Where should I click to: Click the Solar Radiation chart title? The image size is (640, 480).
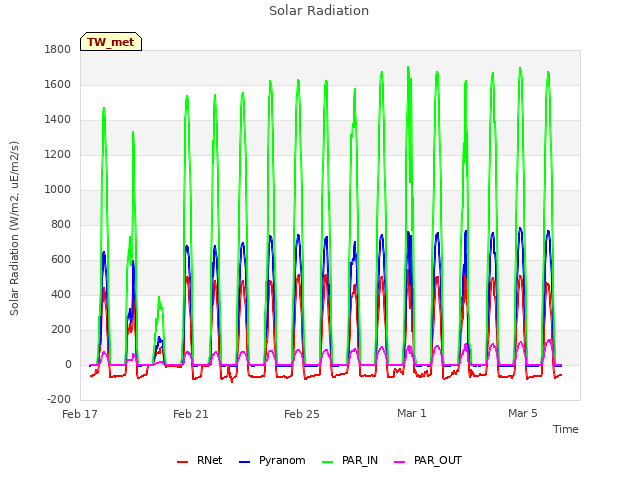(x=319, y=11)
